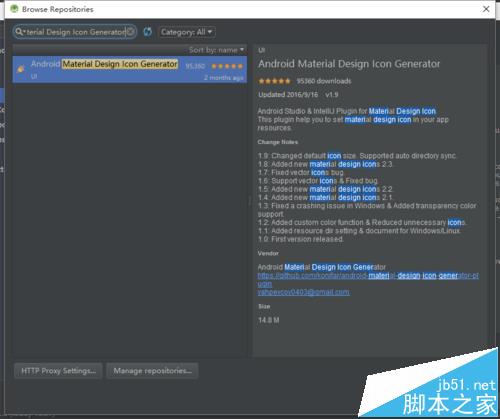Viewport: 500px width, 419px height.
Task: Click the splitter handle between list and details
Action: pyautogui.click(x=250, y=201)
